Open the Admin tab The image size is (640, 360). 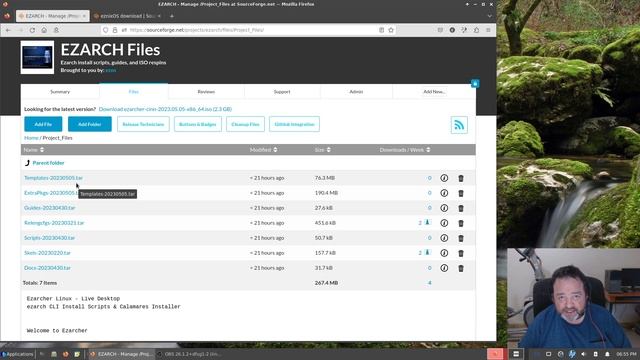click(356, 92)
